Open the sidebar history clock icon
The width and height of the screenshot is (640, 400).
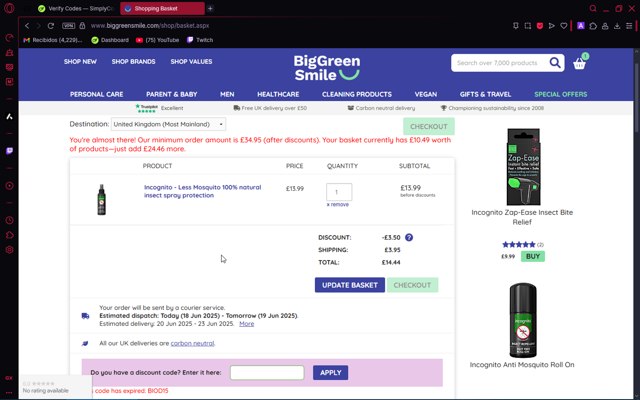9,220
